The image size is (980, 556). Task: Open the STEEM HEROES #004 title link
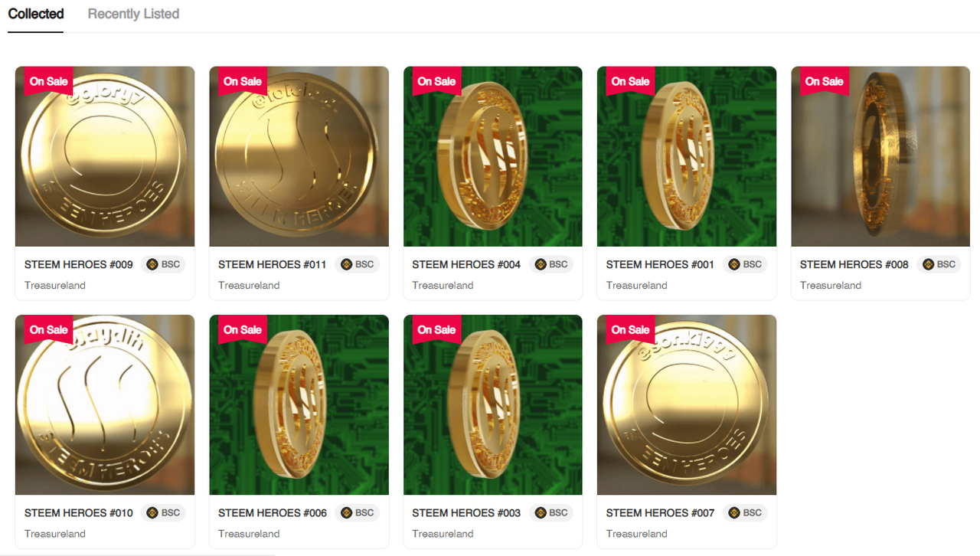tap(466, 264)
